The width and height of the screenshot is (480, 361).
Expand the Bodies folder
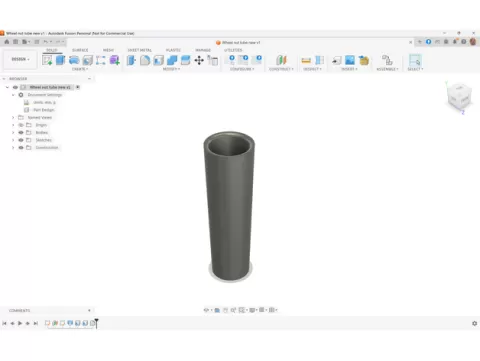click(x=13, y=132)
